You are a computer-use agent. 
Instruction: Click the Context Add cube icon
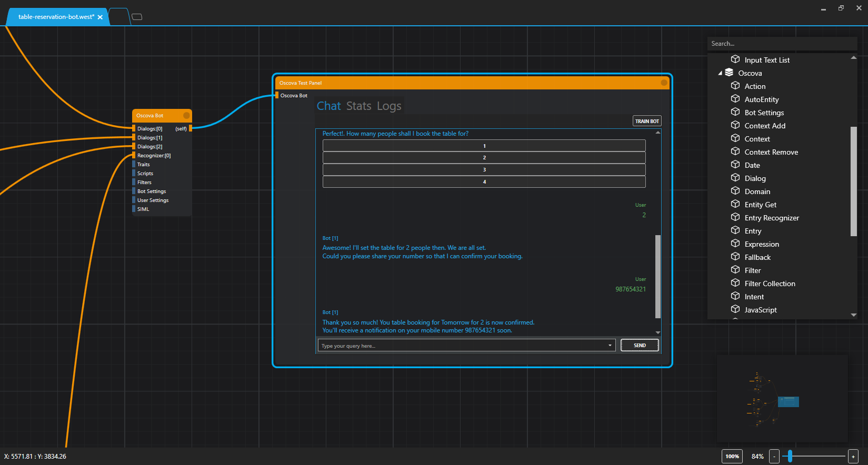coord(735,125)
